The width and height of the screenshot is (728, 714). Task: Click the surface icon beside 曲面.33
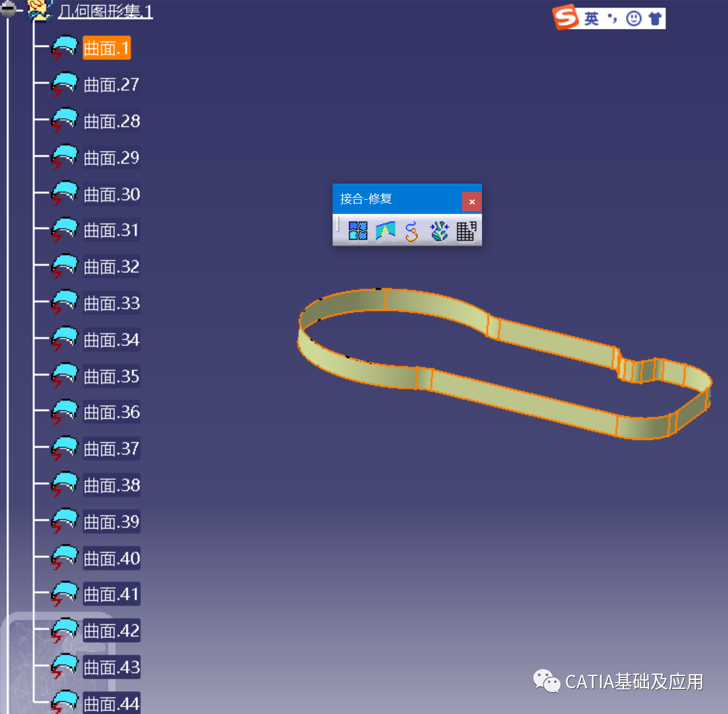(x=64, y=302)
